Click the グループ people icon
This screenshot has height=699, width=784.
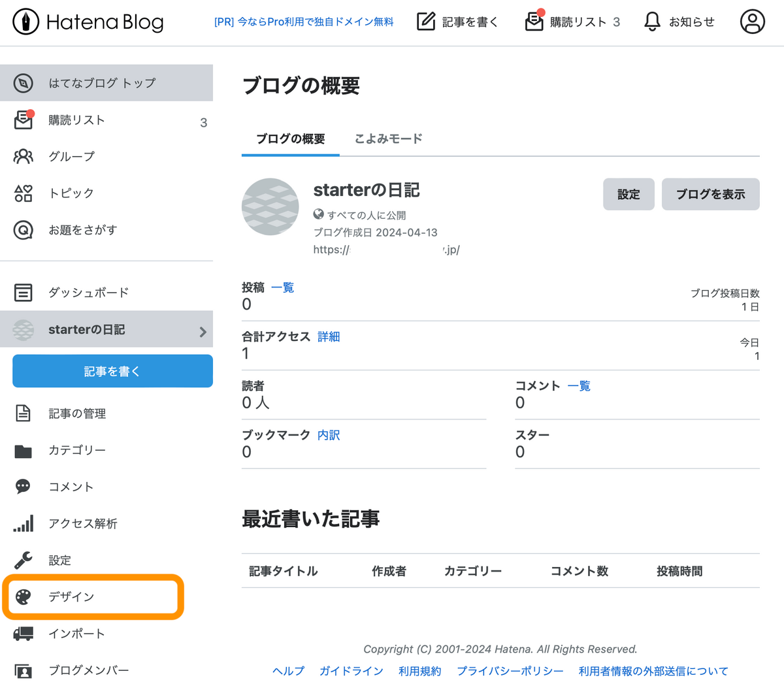24,157
